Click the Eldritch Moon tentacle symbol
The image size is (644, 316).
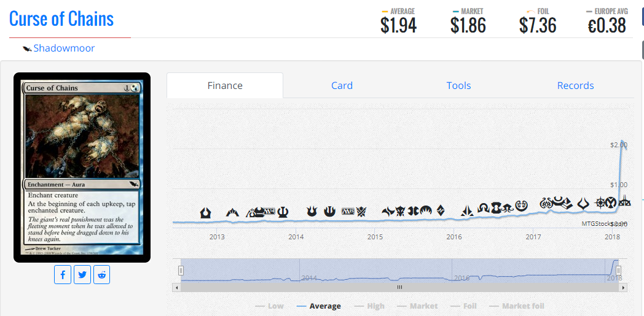[507, 208]
